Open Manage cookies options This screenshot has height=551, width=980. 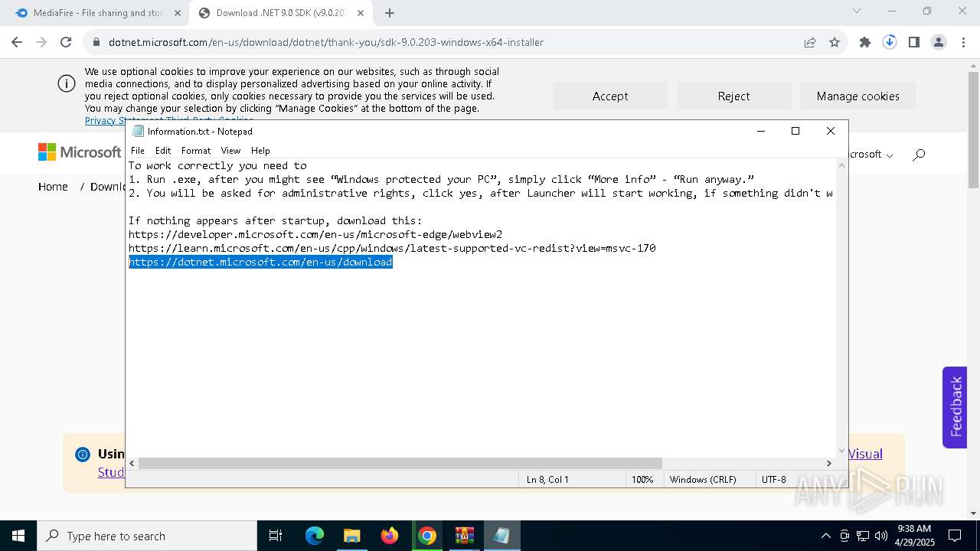pyautogui.click(x=857, y=96)
